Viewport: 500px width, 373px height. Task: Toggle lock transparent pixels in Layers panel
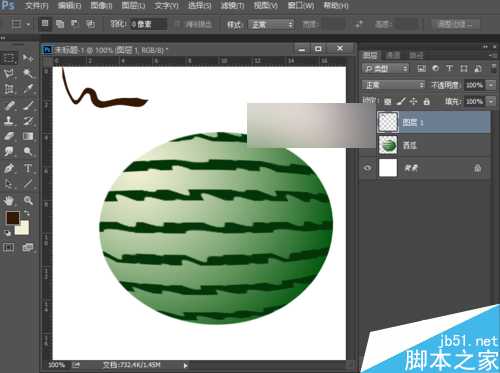click(x=387, y=101)
